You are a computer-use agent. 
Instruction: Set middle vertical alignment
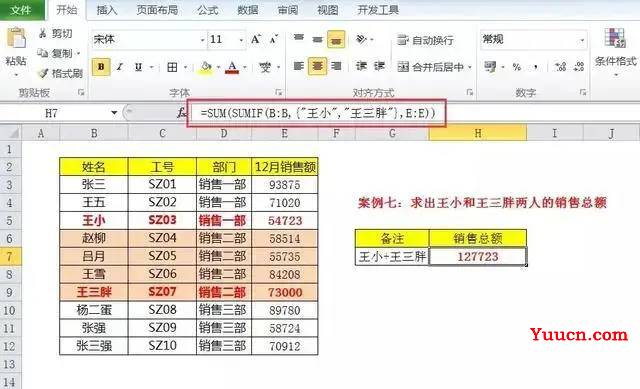318,39
